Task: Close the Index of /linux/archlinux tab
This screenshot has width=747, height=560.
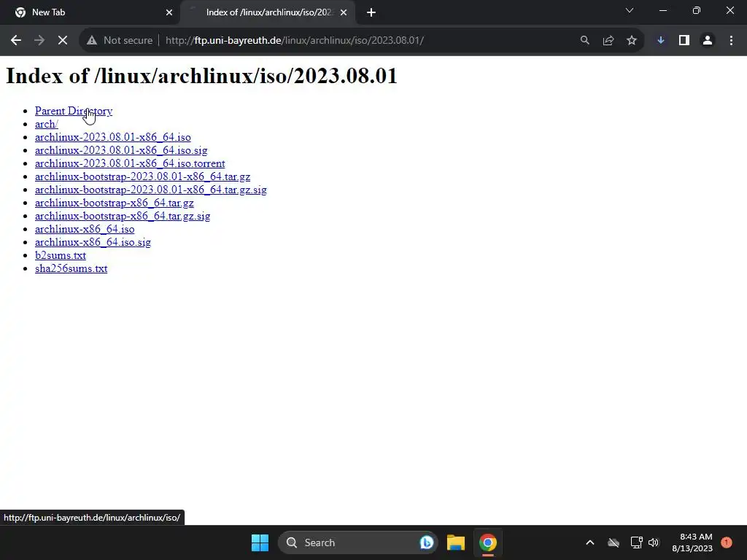Action: [x=344, y=12]
